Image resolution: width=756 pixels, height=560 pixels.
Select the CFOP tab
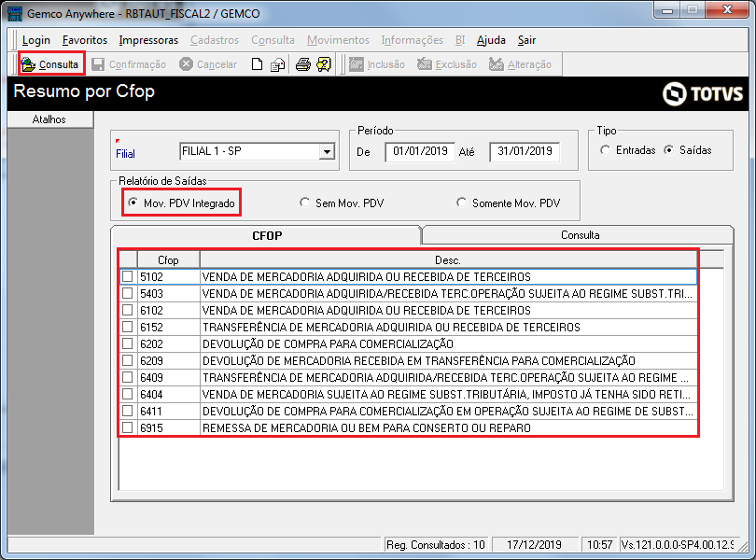click(267, 235)
